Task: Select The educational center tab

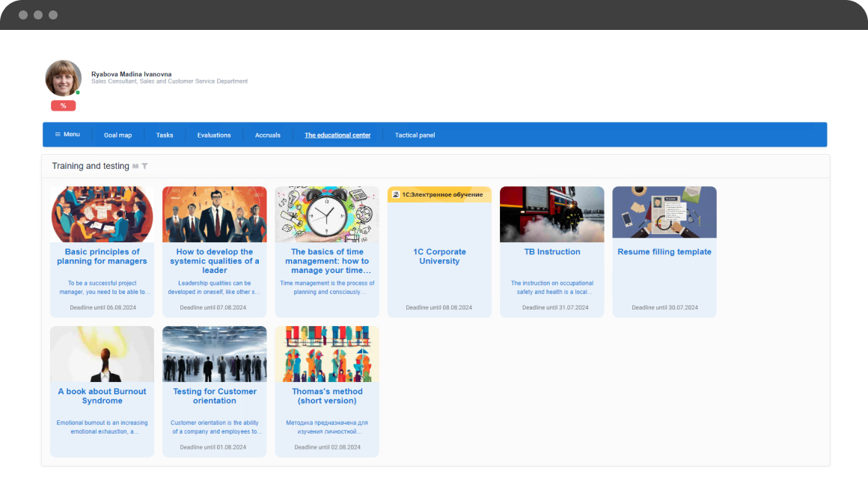Action: pos(337,135)
